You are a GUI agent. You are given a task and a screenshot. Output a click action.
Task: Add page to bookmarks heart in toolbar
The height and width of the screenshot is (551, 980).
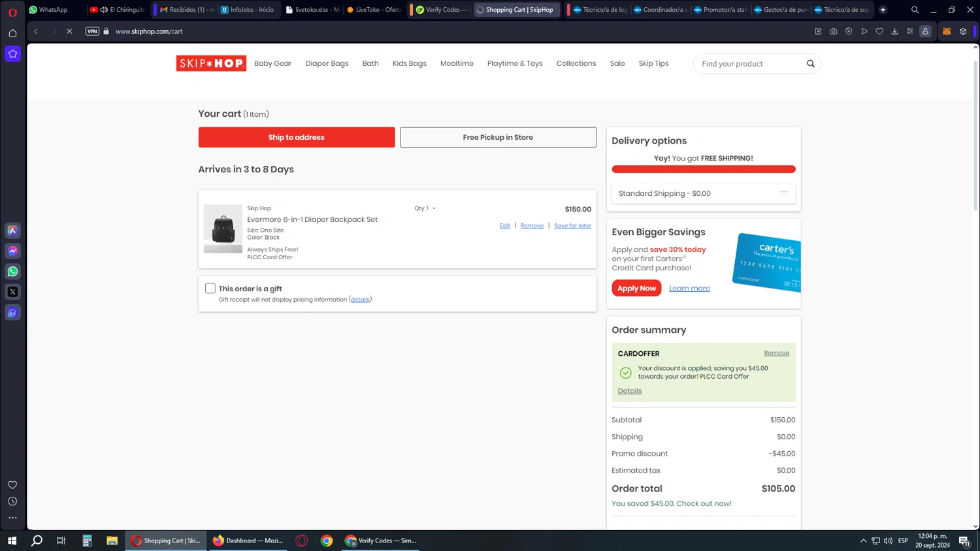point(879,31)
